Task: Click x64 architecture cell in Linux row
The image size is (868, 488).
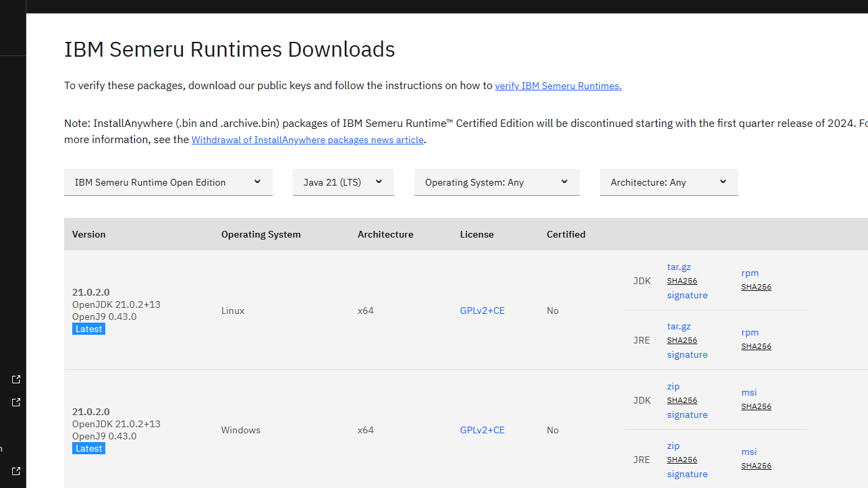Action: tap(366, 310)
